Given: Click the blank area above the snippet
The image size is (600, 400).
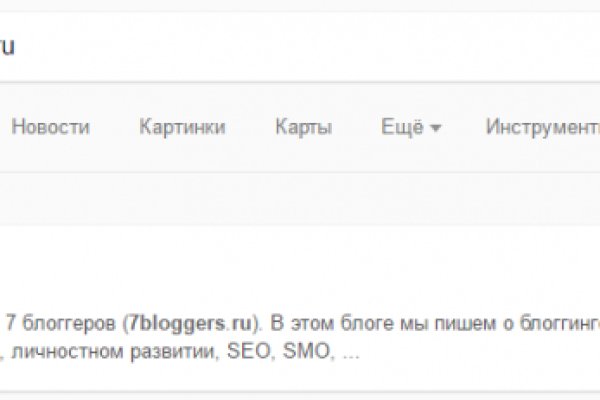Looking at the screenshot, I should [300, 265].
